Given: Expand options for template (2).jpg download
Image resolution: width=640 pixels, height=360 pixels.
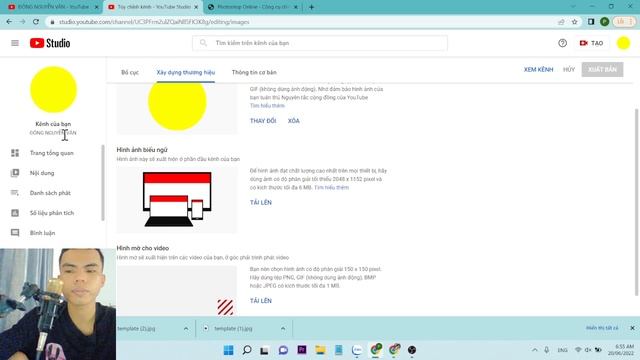Looking at the screenshot, I should (x=186, y=329).
